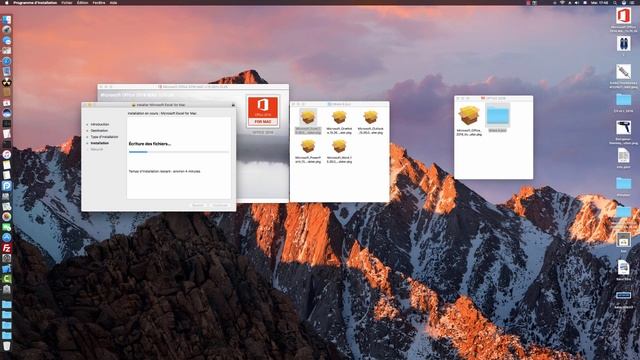Screen dimensions: 640x360
Task: Click the Microsoft Office disk image window title bar
Action: (x=193, y=87)
